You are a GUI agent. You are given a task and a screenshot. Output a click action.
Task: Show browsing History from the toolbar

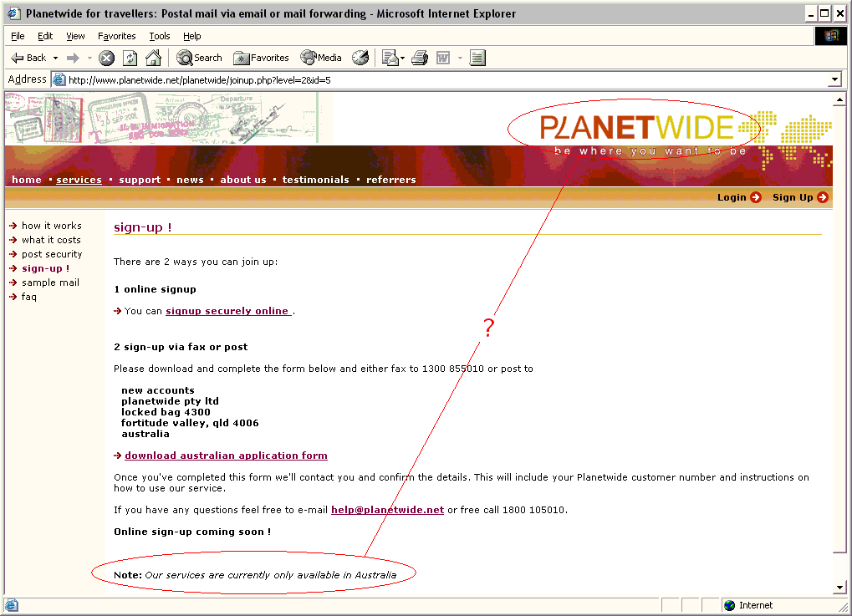pos(360,58)
